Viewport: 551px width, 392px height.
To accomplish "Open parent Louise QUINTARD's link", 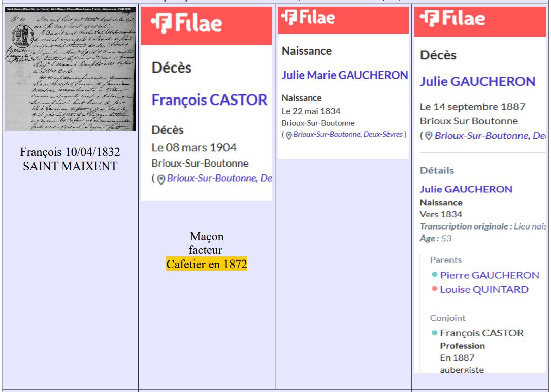I will pos(484,290).
